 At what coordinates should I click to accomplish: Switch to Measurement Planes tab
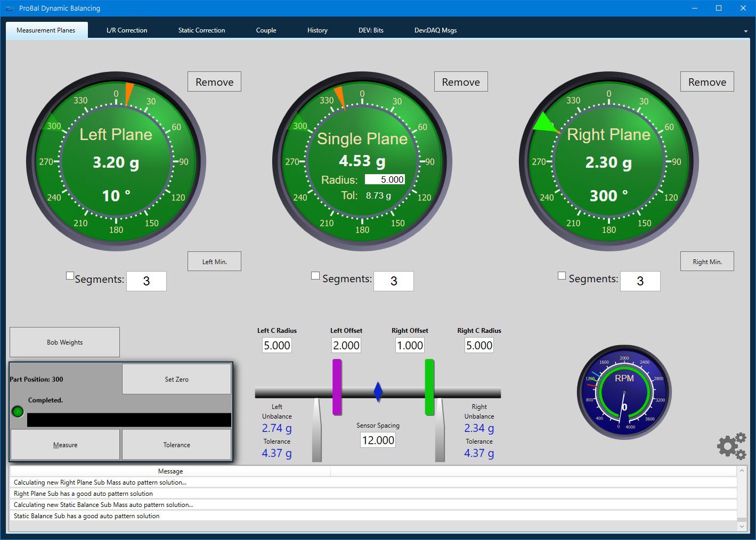(46, 30)
